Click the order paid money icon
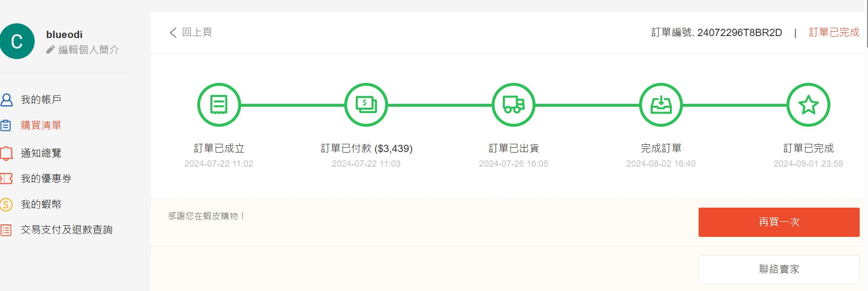 (366, 105)
